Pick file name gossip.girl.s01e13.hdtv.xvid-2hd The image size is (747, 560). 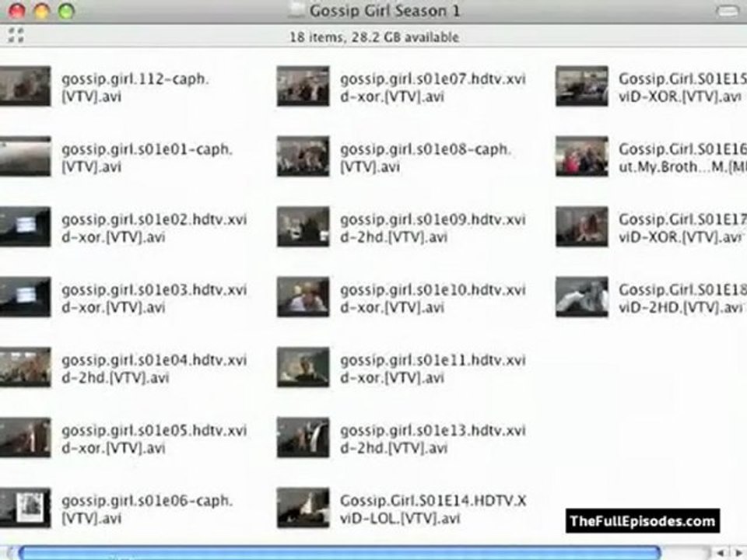pyautogui.click(x=433, y=439)
